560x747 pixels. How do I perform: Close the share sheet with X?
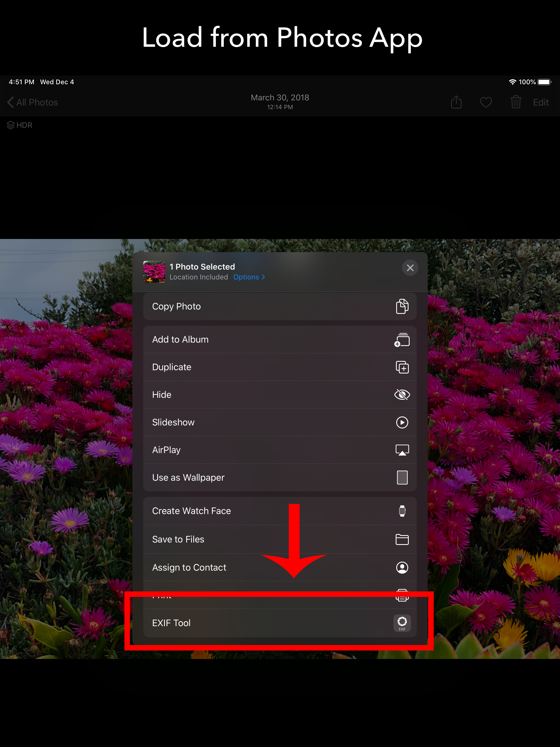(410, 268)
